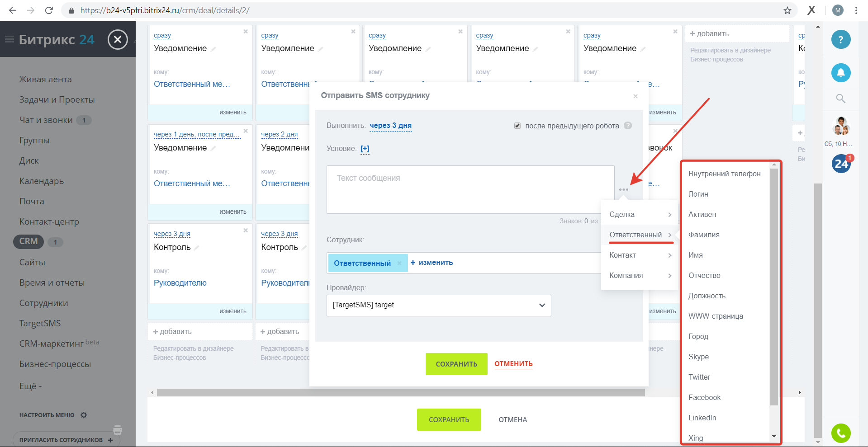The image size is (868, 447).
Task: Close the Отправить SMS сотруднику dialog
Action: [636, 96]
